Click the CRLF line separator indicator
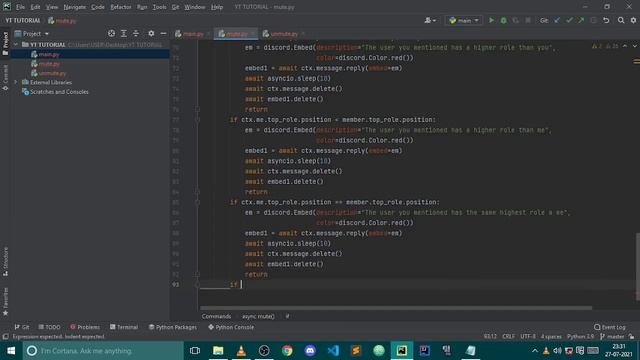This screenshot has height=360, width=640. [508, 336]
